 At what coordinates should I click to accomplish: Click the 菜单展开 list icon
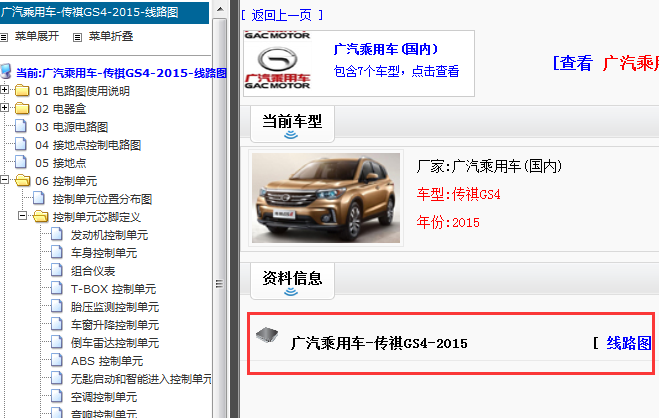click(x=4, y=37)
